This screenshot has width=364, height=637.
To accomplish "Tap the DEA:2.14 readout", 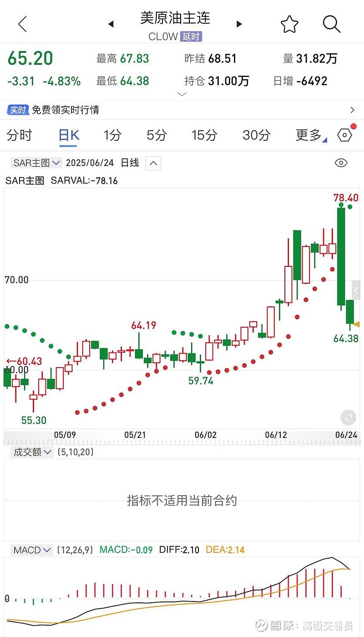I will pyautogui.click(x=225, y=550).
